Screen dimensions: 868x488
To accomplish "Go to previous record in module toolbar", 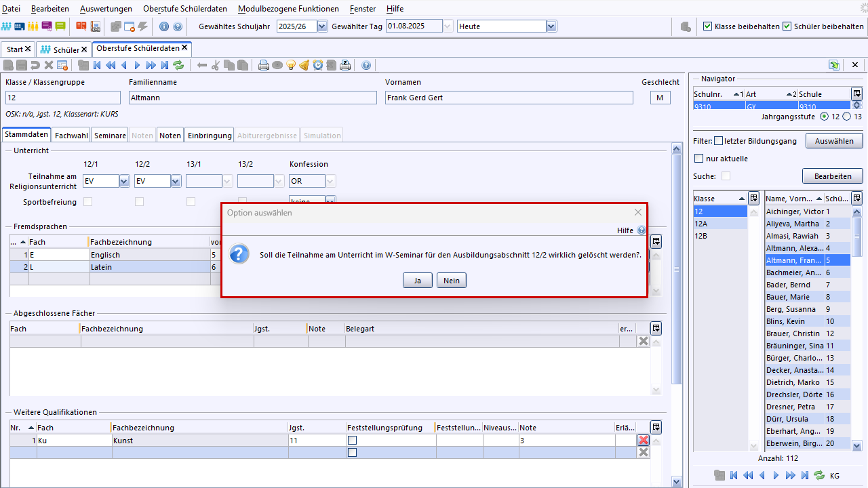I will [124, 65].
